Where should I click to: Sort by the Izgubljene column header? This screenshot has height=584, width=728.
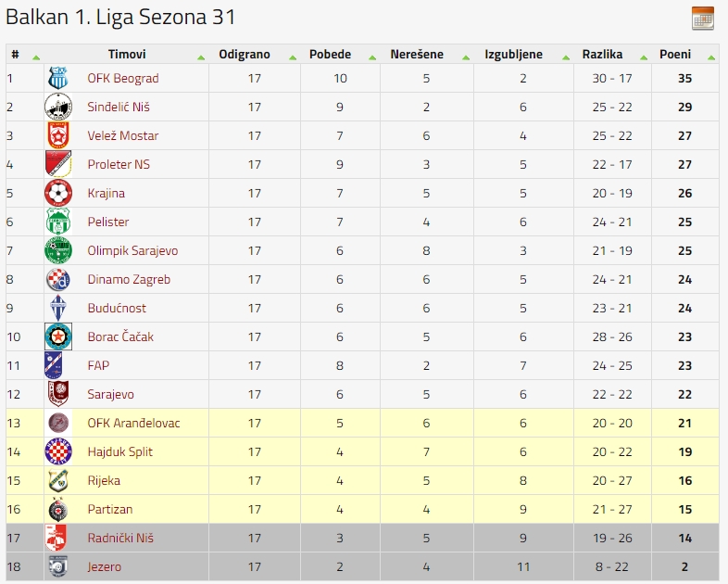pyautogui.click(x=513, y=55)
